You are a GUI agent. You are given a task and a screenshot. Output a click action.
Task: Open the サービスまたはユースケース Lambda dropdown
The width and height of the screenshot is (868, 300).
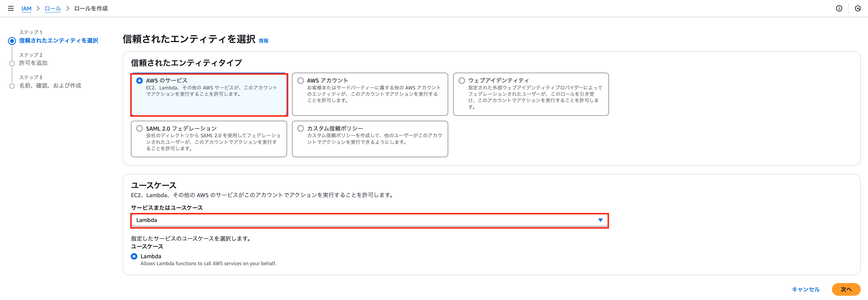tap(369, 220)
